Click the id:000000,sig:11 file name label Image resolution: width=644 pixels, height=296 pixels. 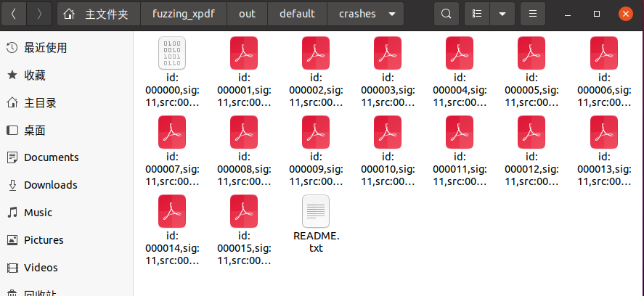(172, 90)
